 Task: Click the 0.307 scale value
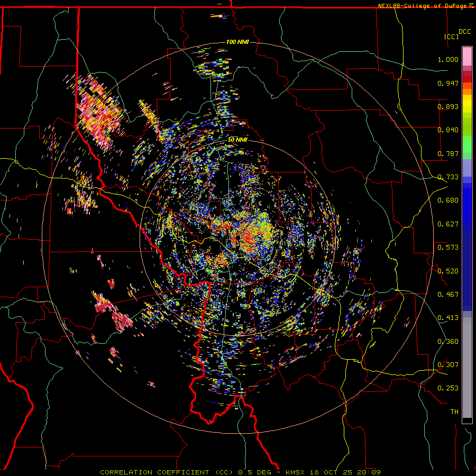(x=448, y=365)
